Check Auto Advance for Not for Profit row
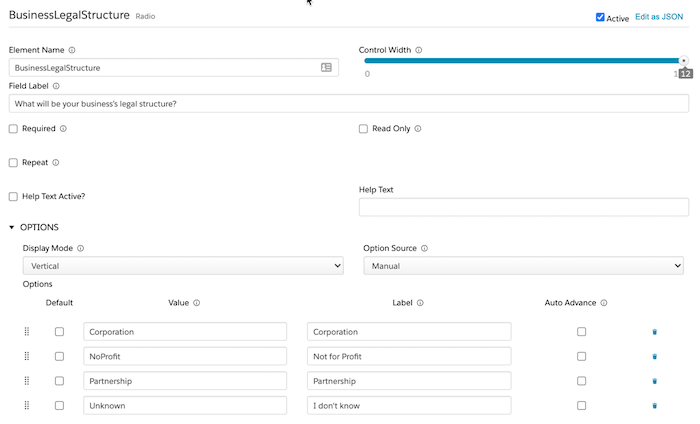This screenshot has height=424, width=700. tap(582, 356)
